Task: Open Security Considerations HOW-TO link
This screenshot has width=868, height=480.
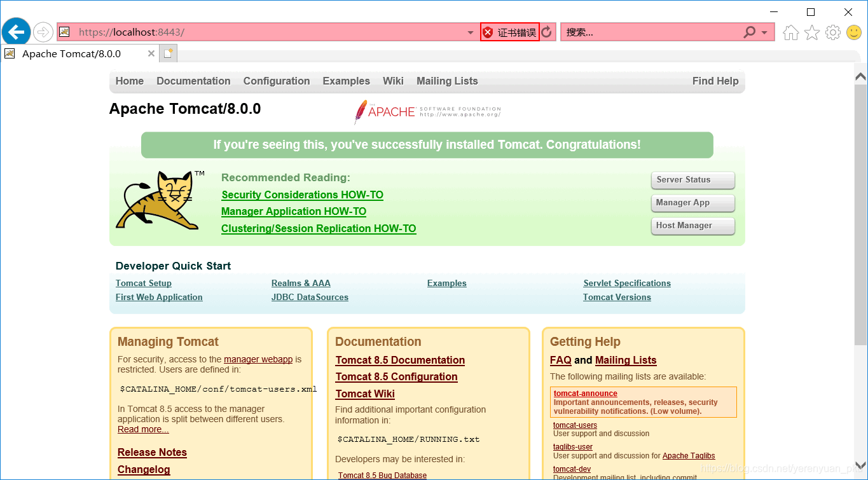Action: pos(302,195)
